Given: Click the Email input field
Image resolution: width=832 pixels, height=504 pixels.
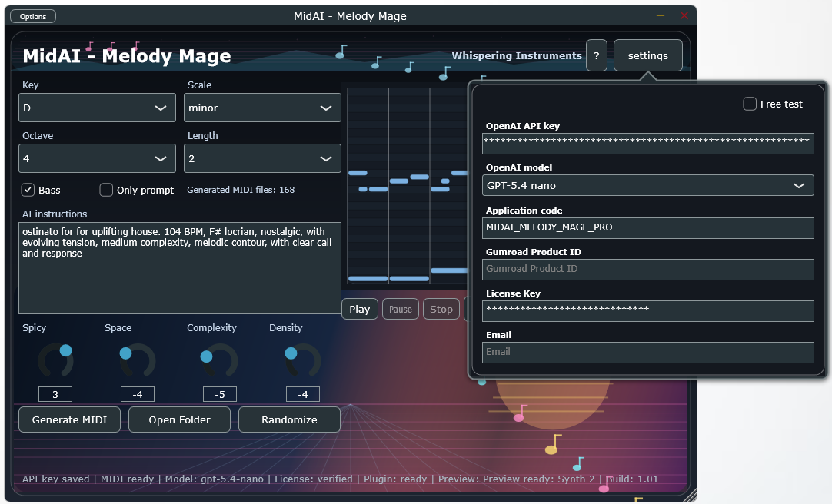Looking at the screenshot, I should click(648, 353).
